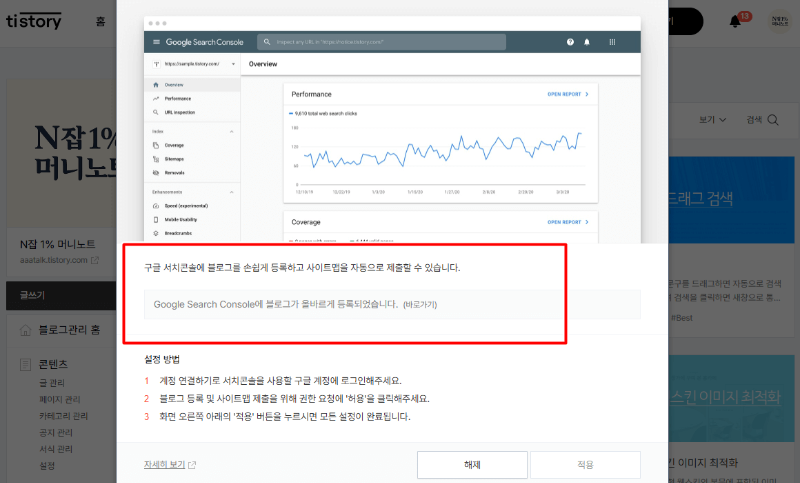Click the external link icon beside aaatalk.tistory.com

pyautogui.click(x=95, y=260)
